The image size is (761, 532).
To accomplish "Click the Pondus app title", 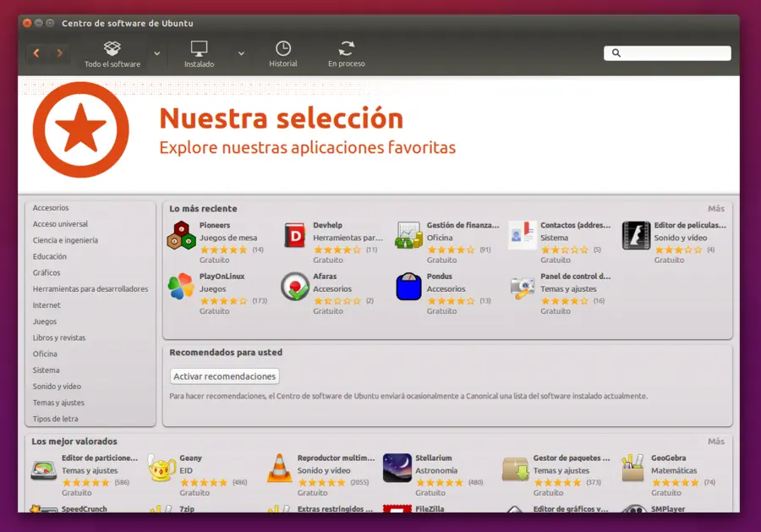I will pyautogui.click(x=439, y=277).
